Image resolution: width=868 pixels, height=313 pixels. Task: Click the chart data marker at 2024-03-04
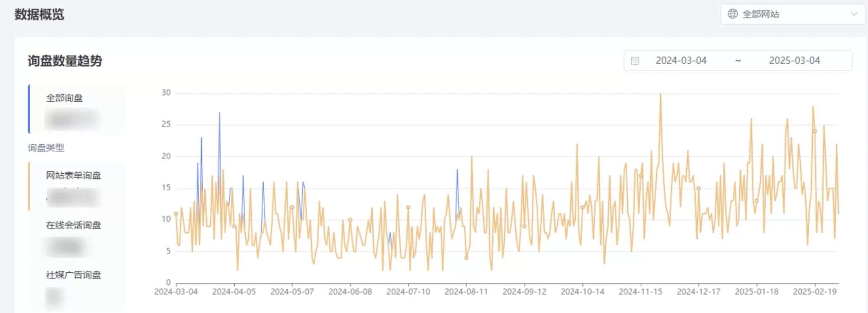pyautogui.click(x=176, y=214)
